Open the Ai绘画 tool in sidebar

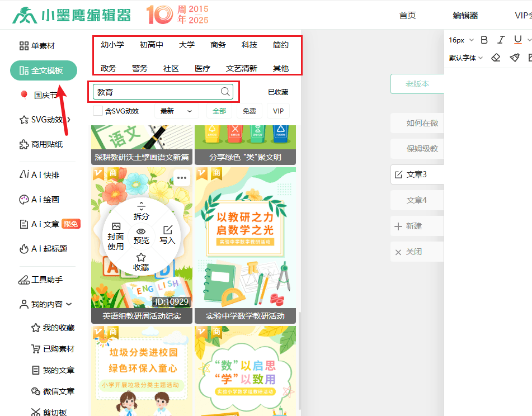click(40, 199)
